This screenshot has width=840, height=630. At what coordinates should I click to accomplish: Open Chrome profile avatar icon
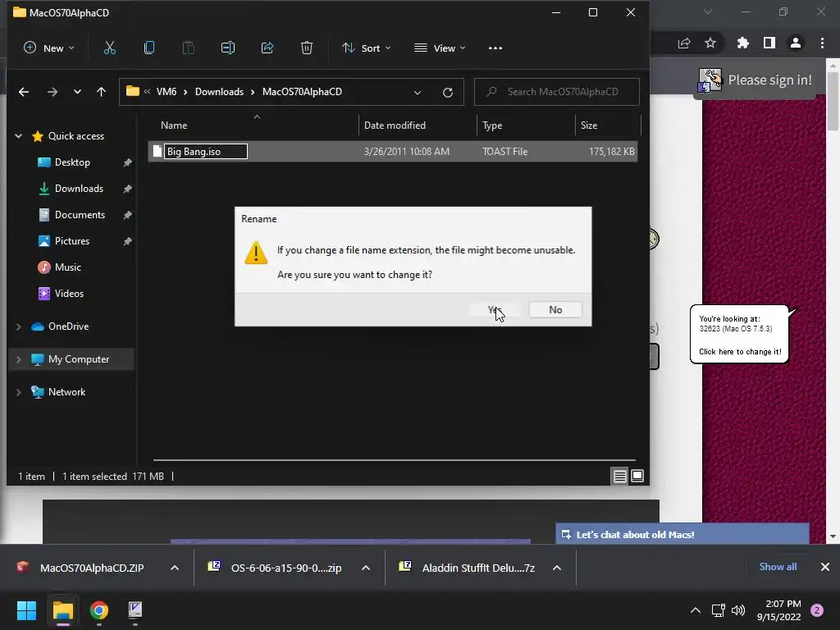coord(796,43)
